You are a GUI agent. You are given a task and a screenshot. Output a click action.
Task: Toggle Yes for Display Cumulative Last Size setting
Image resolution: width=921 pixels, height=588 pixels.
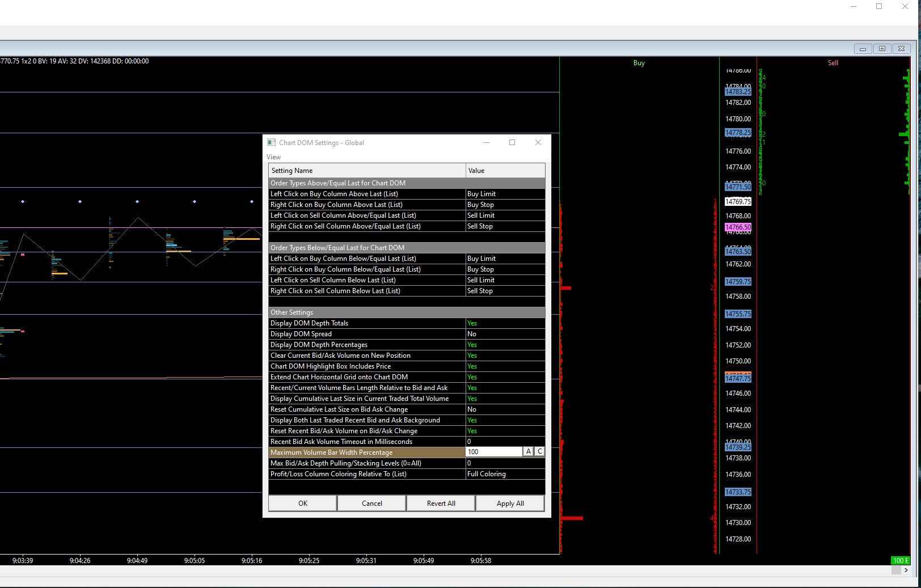[x=505, y=399]
